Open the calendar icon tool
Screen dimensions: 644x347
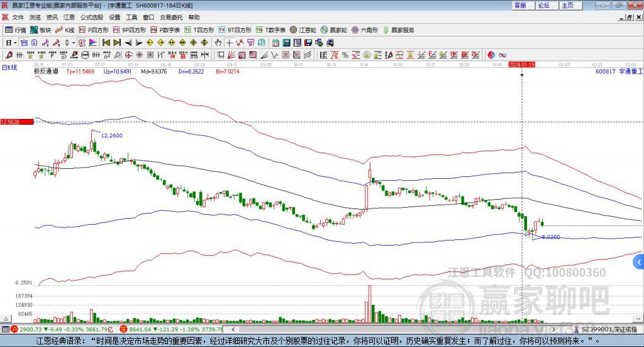[x=275, y=43]
